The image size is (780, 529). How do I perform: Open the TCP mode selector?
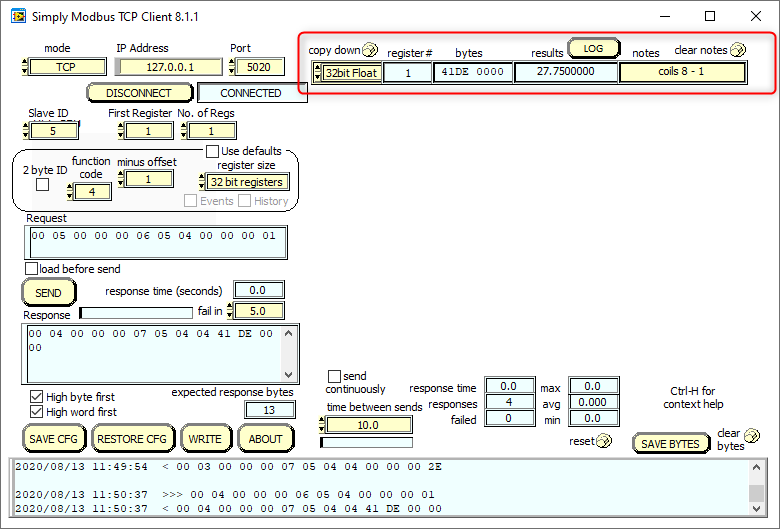tap(66, 67)
